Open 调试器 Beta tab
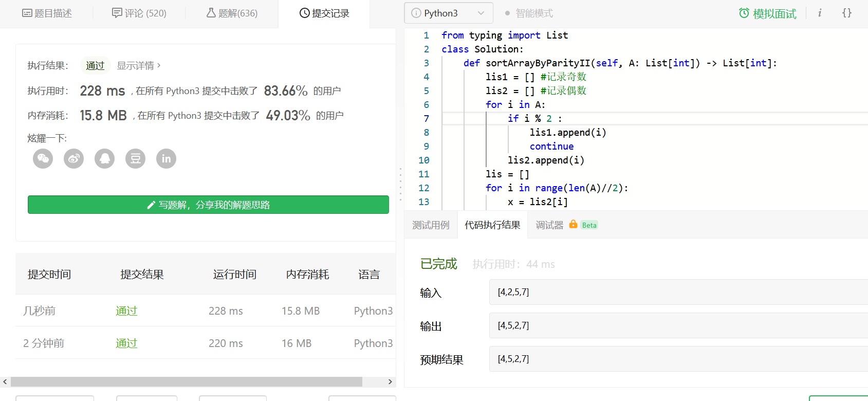Screen dimensions: 868x401 [566, 225]
